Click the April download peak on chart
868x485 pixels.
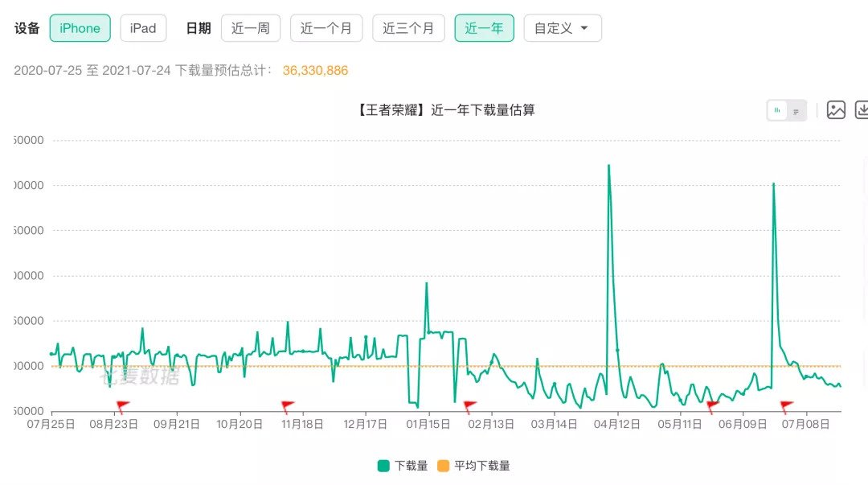(x=609, y=165)
